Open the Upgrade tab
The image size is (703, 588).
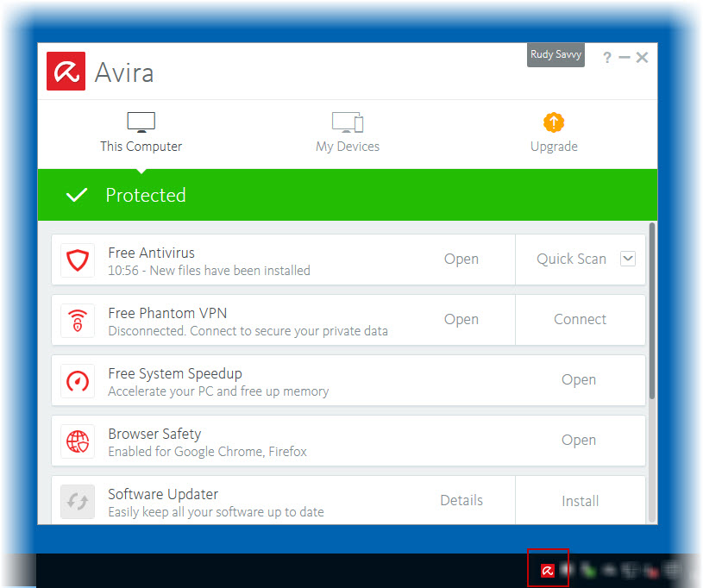coord(554,133)
